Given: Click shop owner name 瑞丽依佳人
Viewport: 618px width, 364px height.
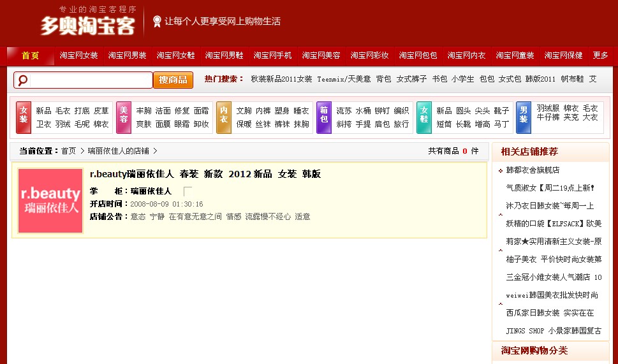Looking at the screenshot, I should 151,191.
